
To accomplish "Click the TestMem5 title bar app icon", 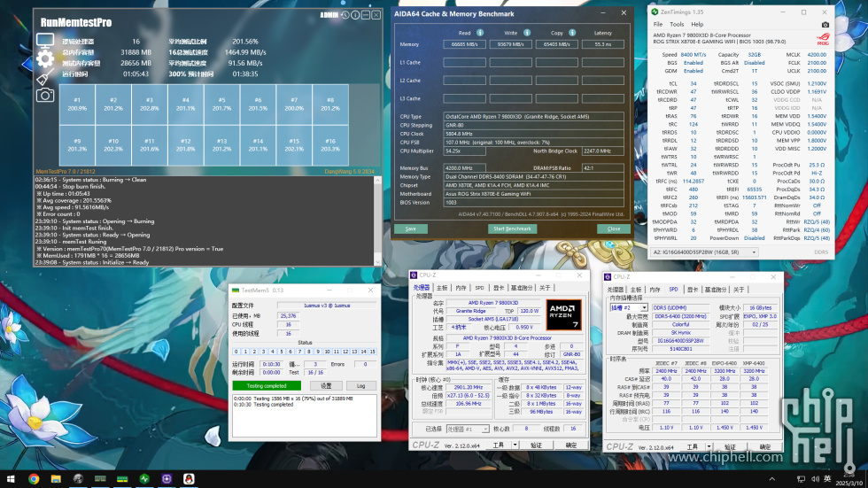I will pyautogui.click(x=236, y=290).
